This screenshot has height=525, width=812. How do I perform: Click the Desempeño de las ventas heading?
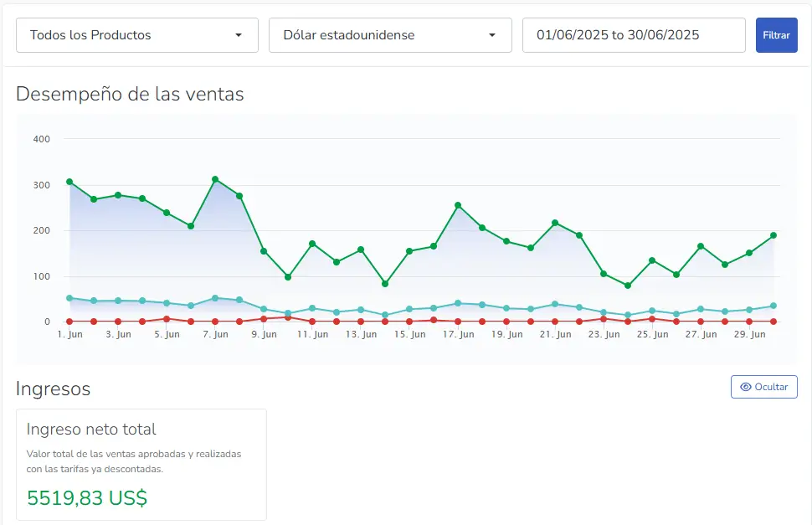tap(130, 94)
